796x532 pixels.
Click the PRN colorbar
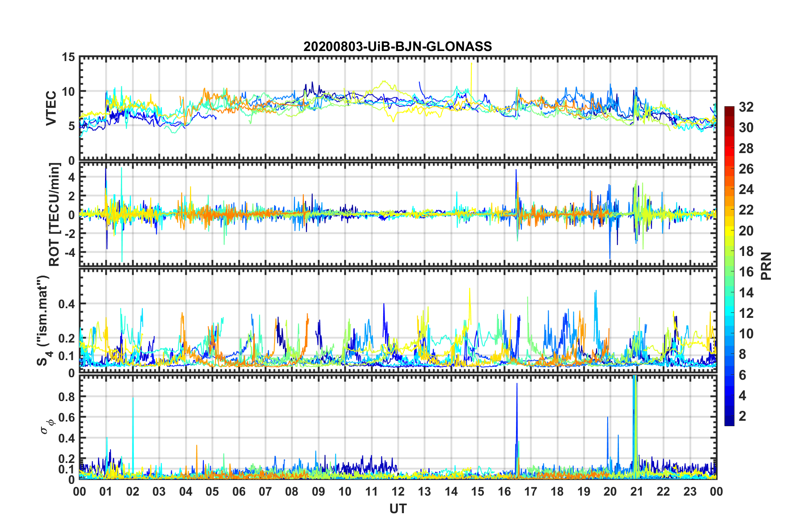pyautogui.click(x=729, y=266)
